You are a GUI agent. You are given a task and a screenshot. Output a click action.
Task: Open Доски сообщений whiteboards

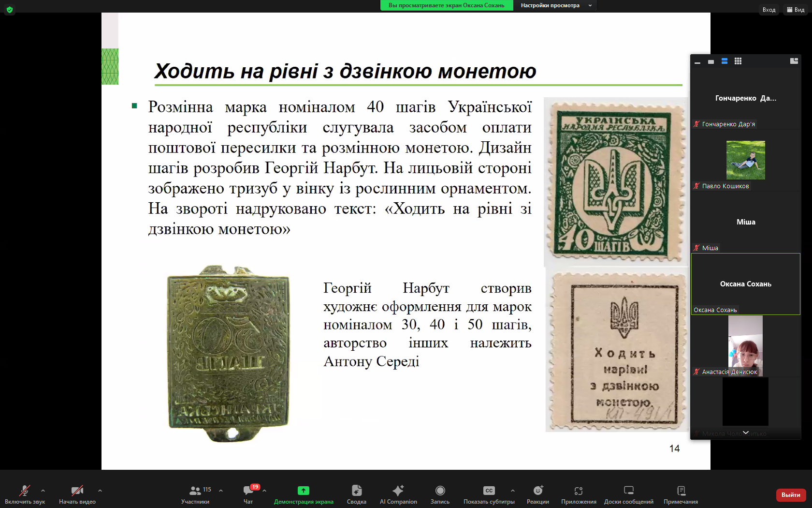628,493
